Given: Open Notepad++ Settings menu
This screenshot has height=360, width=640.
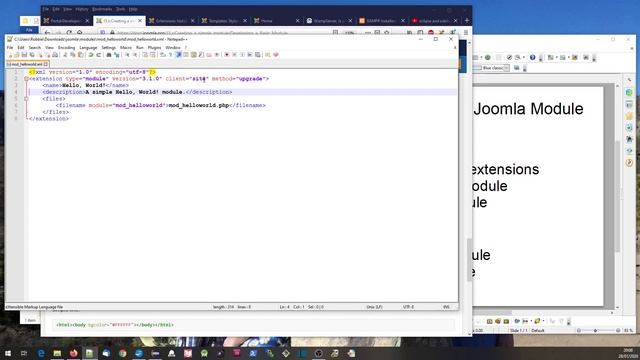Looking at the screenshot, I should coord(109,48).
